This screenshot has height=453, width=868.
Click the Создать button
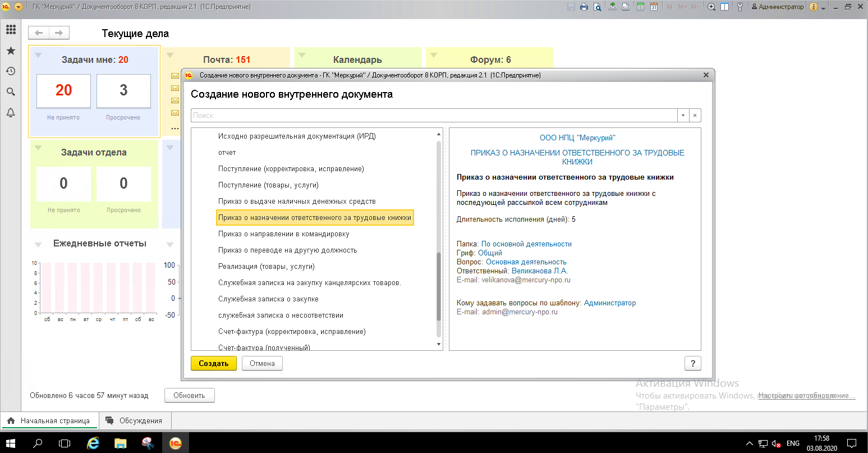214,363
